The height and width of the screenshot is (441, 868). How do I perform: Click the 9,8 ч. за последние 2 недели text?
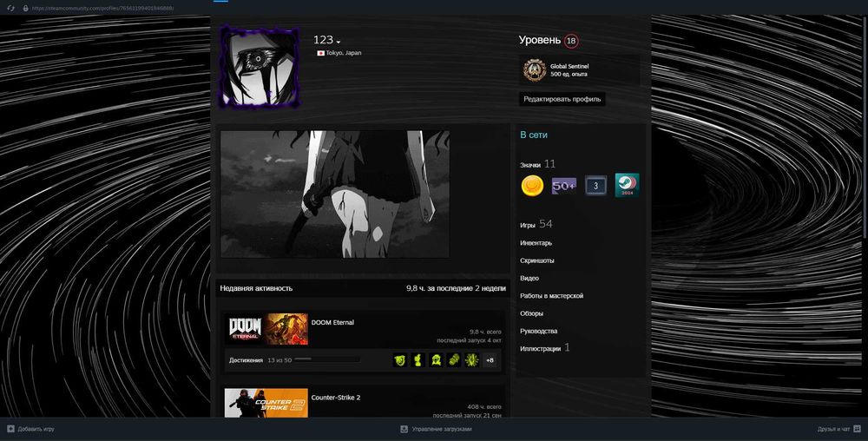456,288
